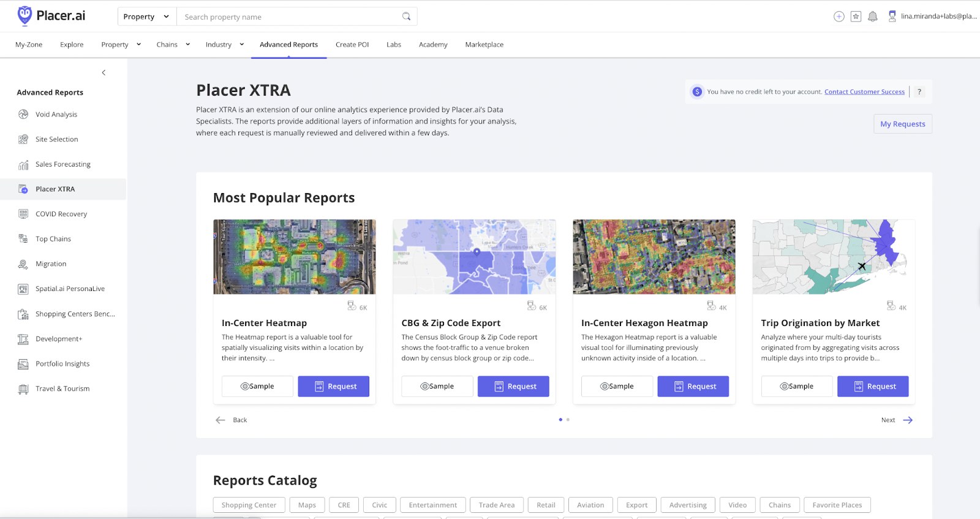Select the Advanced Reports tab

coord(288,45)
